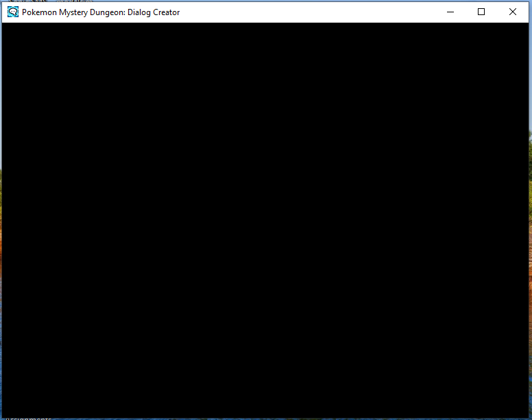
Task: Click the Dialog Creator app icon in title bar
Action: pos(13,12)
